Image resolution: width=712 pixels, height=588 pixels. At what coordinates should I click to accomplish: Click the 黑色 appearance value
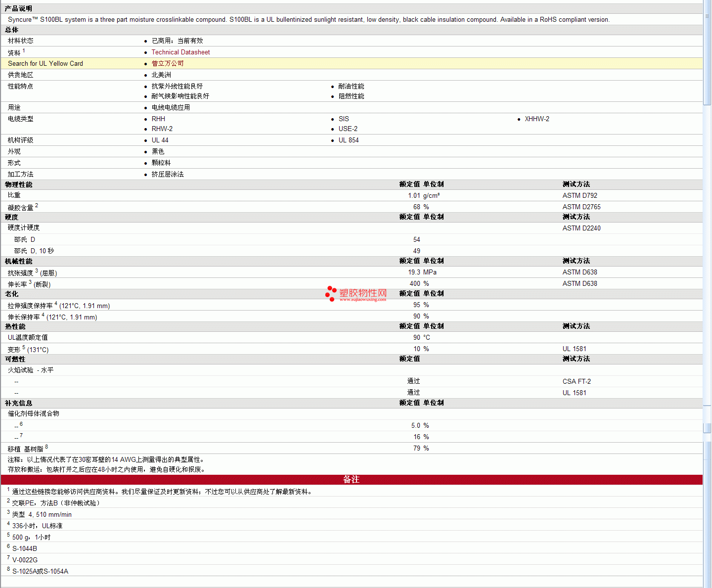[158, 151]
